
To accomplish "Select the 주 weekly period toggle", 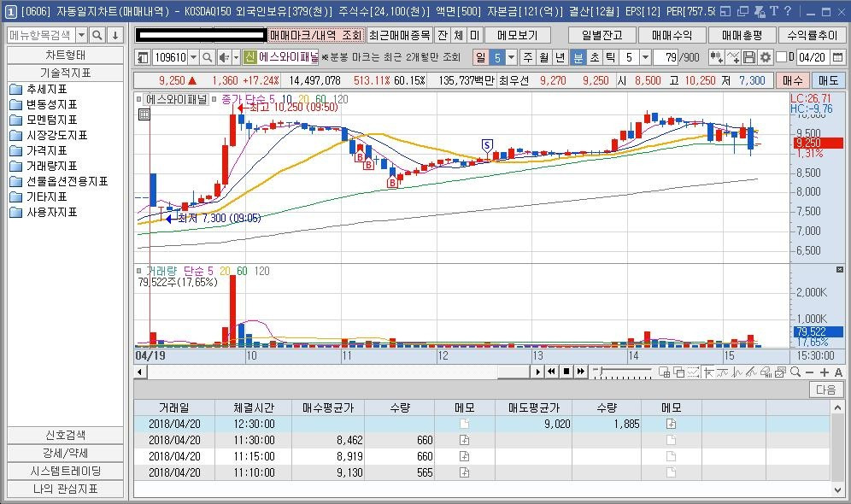I will point(528,57).
